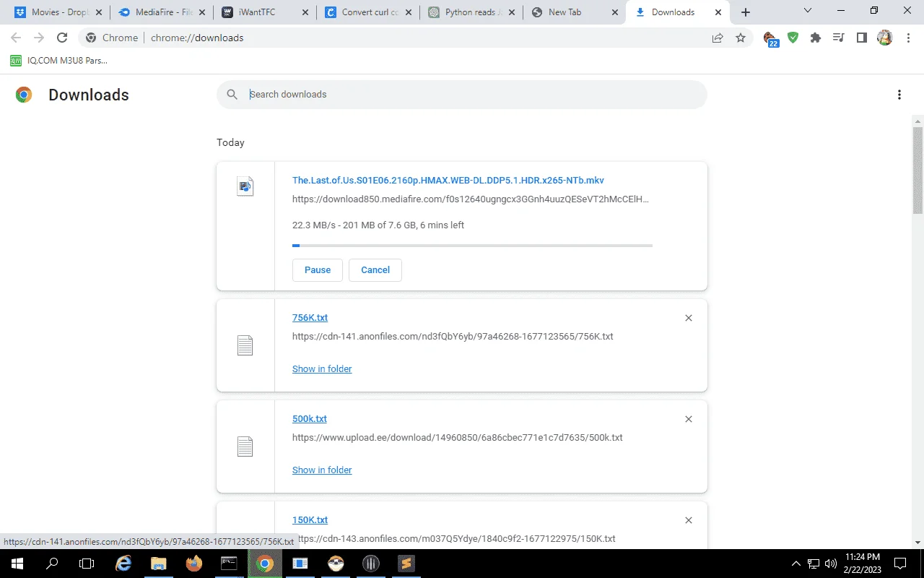Open the IQ.COM M3U8 Pars bookmark

pyautogui.click(x=58, y=61)
